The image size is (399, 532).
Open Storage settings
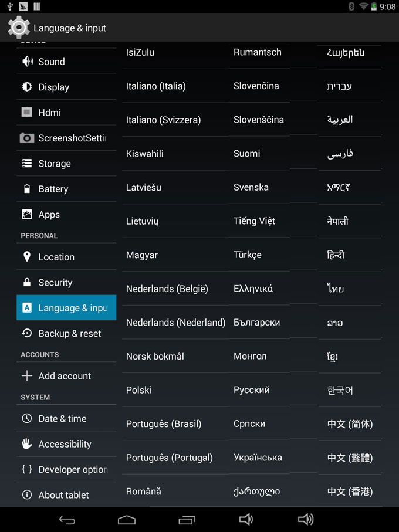point(54,164)
